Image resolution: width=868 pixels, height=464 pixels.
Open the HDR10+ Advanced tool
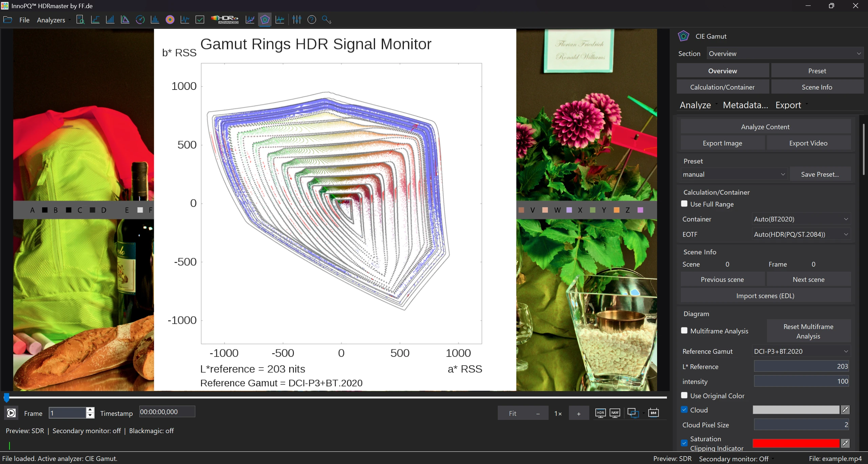[225, 20]
